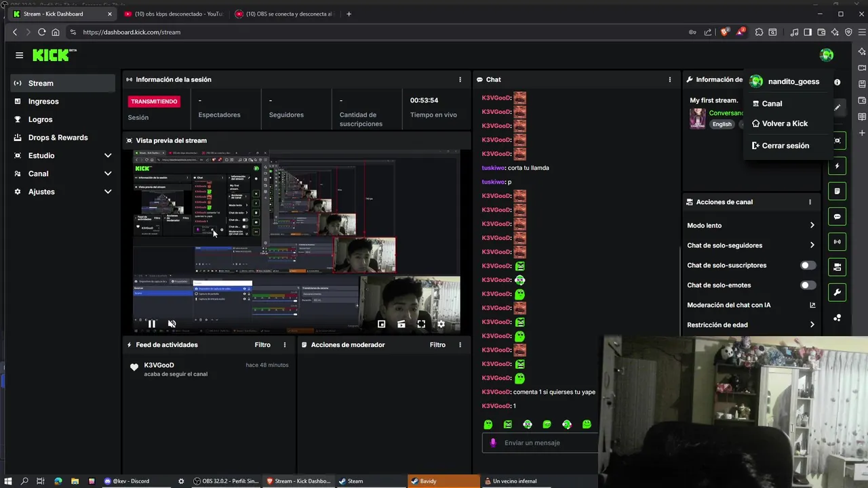Click K3VGooD username in activity feed

[x=159, y=365]
